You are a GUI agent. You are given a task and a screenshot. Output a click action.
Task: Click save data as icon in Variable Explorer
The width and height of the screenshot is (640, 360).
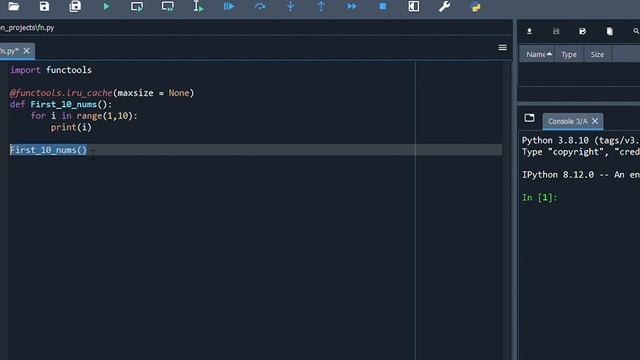coord(582,31)
